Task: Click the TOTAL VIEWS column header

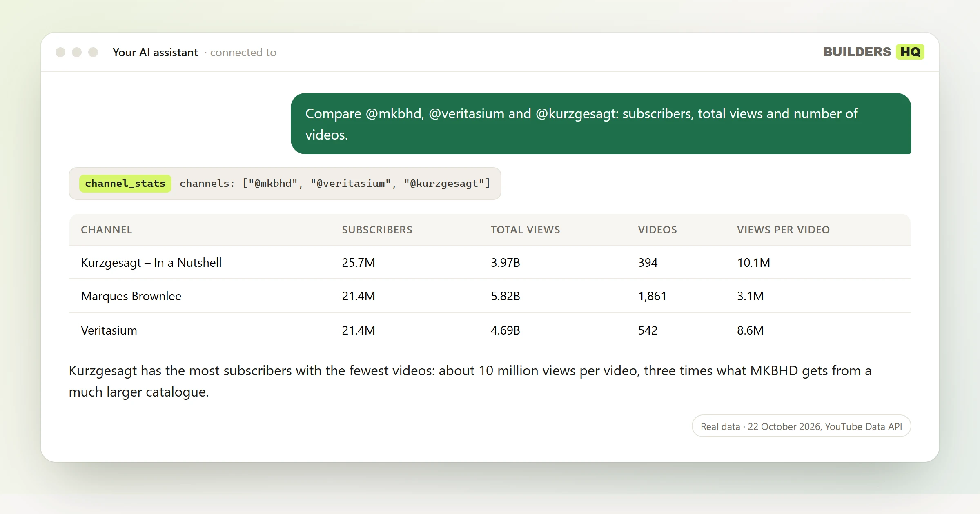Action: 525,230
